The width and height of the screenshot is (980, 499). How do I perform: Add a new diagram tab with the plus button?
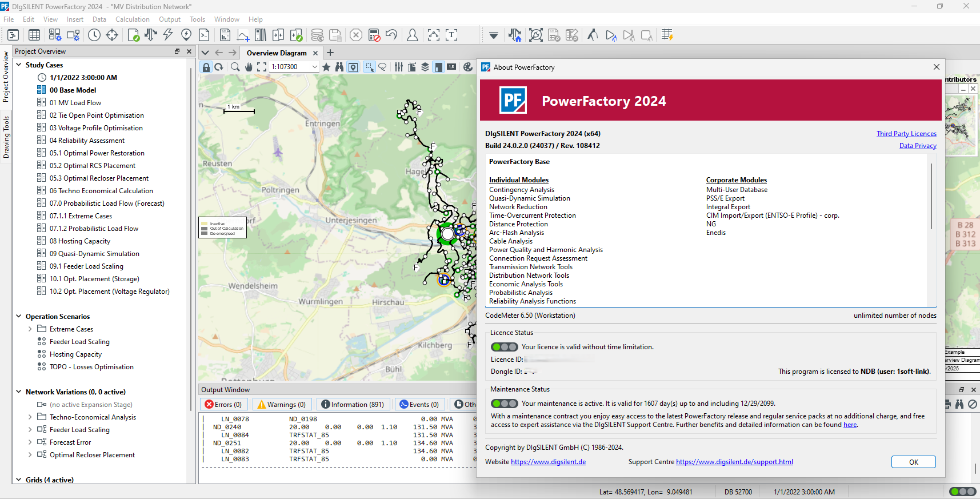(x=330, y=53)
